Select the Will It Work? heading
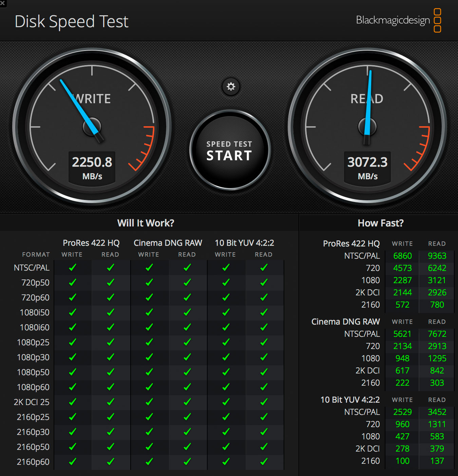The image size is (458, 476). pos(146,223)
